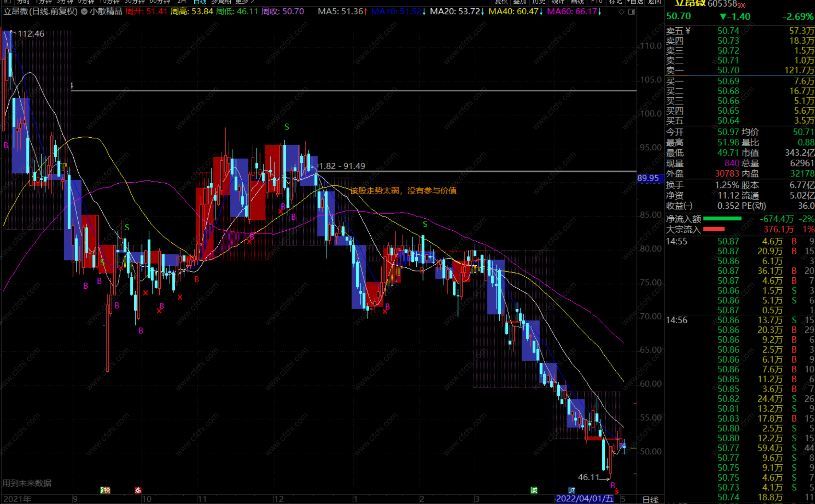The image size is (815, 504).
Task: Click the 涨 event marker icon
Action: pos(138,491)
